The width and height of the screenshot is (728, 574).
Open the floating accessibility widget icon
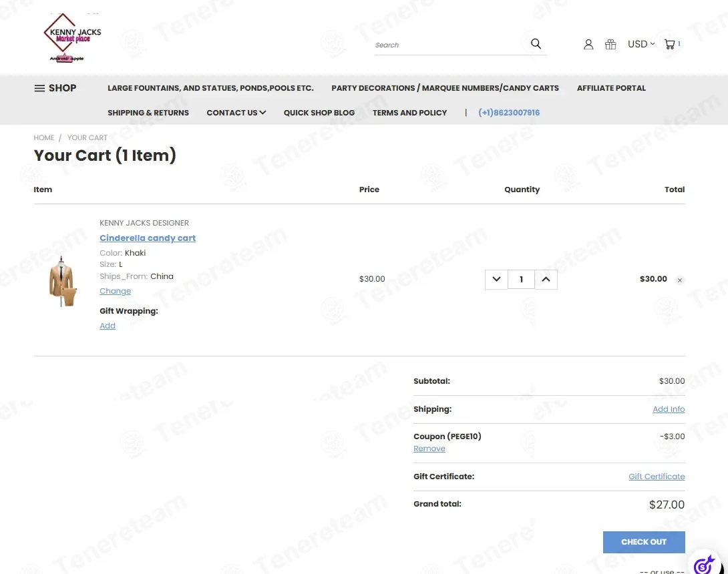(x=706, y=564)
